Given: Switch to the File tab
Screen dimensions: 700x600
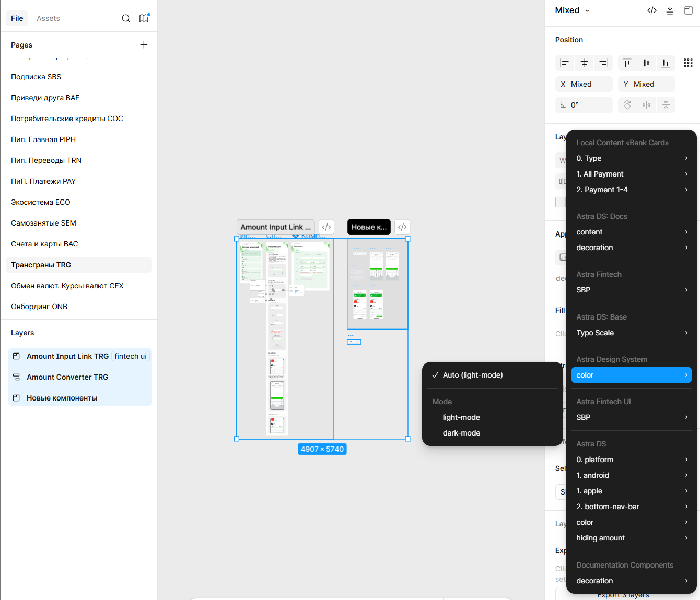Looking at the screenshot, I should 17,18.
